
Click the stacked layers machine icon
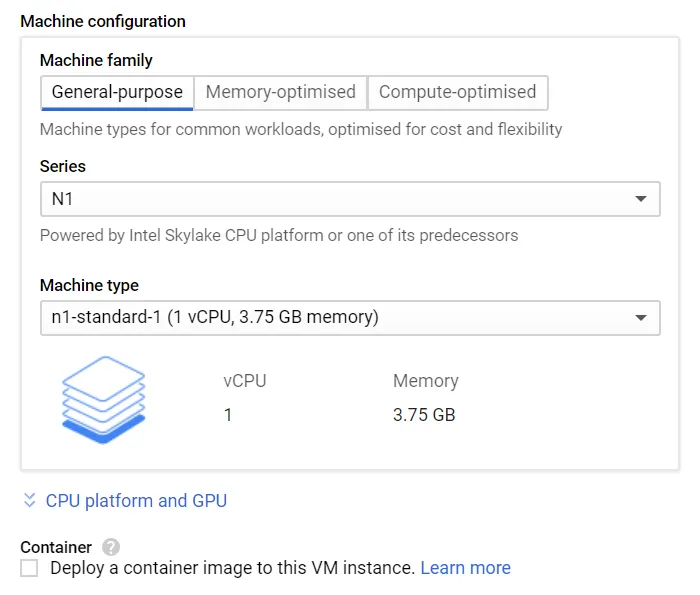coord(104,399)
